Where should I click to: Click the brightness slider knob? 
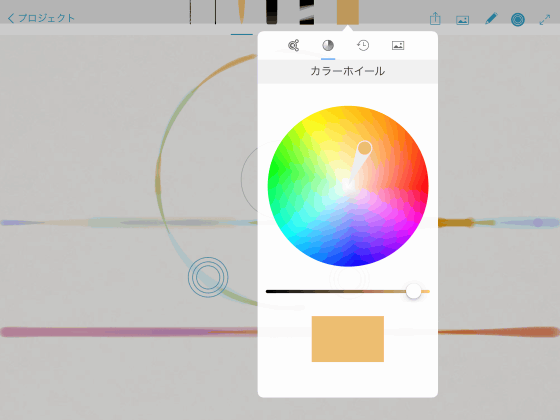pos(414,291)
